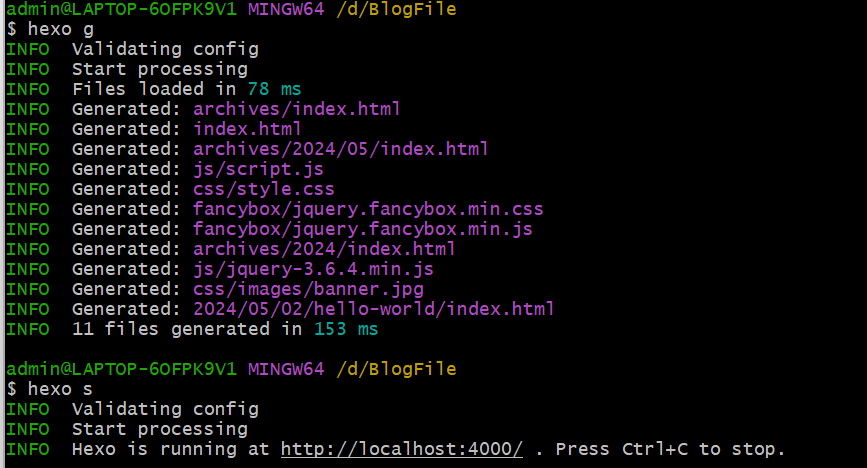This screenshot has height=468, width=867.
Task: Open the http://localhost:4000/ link
Action: [401, 449]
